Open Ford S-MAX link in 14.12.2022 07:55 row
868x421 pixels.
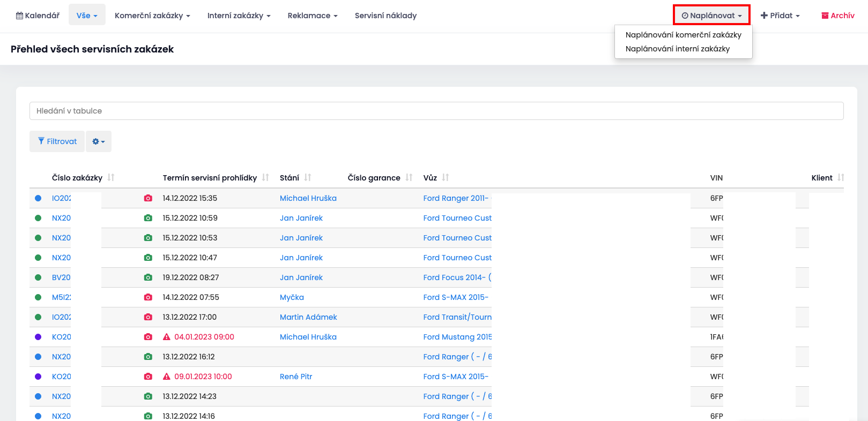(456, 297)
